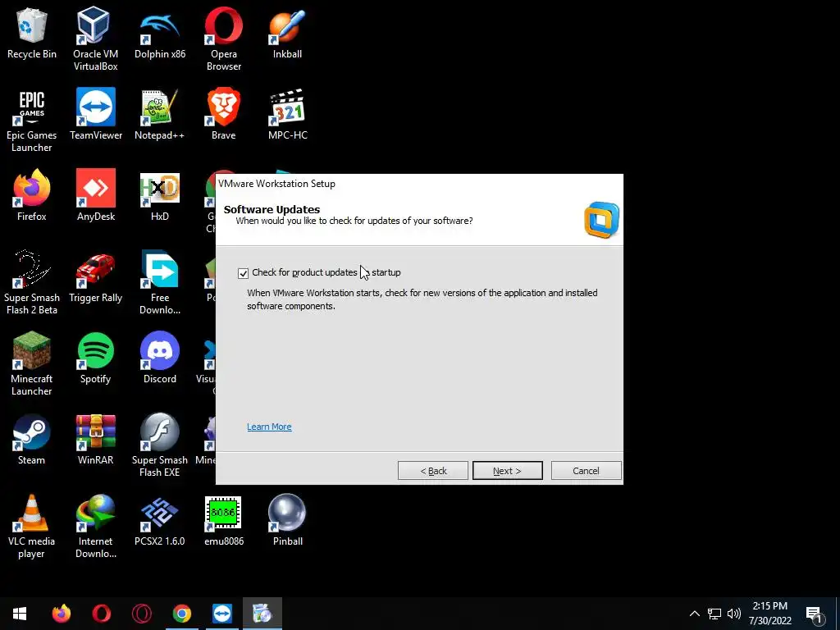
Task: Select the Trigger Rally desktop shortcut
Action: point(96,277)
